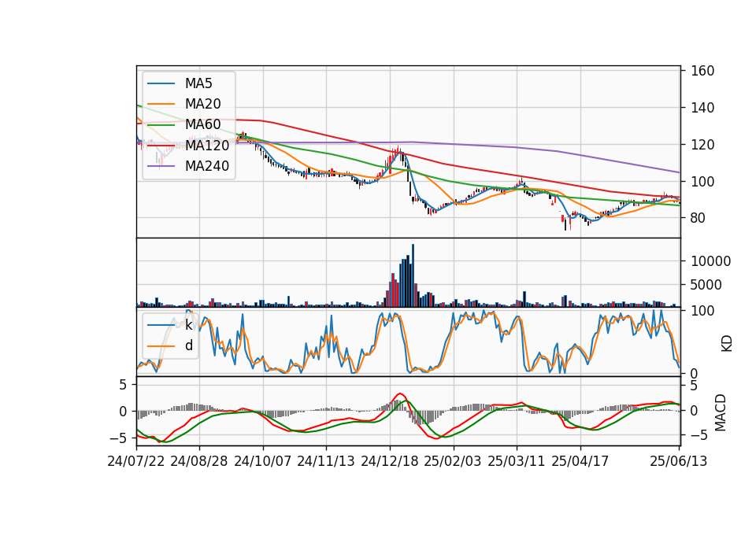Click the MA120 legend label
756x543 pixels.
(207, 146)
